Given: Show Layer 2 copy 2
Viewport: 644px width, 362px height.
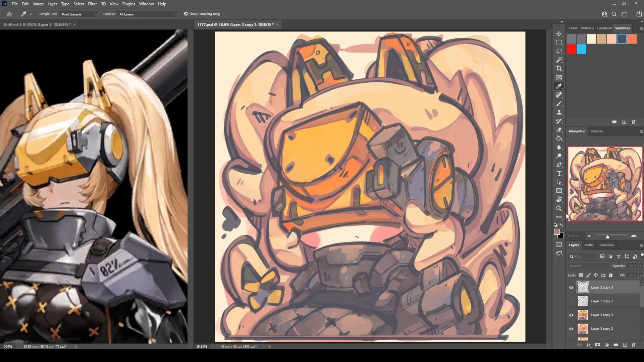Looking at the screenshot, I should (571, 301).
